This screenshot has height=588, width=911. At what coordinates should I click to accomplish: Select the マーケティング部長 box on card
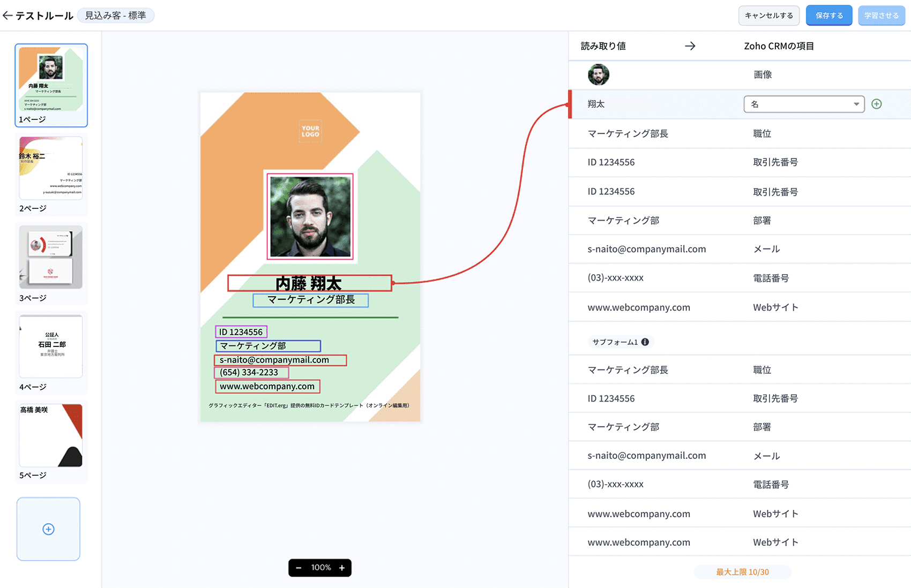[311, 300]
